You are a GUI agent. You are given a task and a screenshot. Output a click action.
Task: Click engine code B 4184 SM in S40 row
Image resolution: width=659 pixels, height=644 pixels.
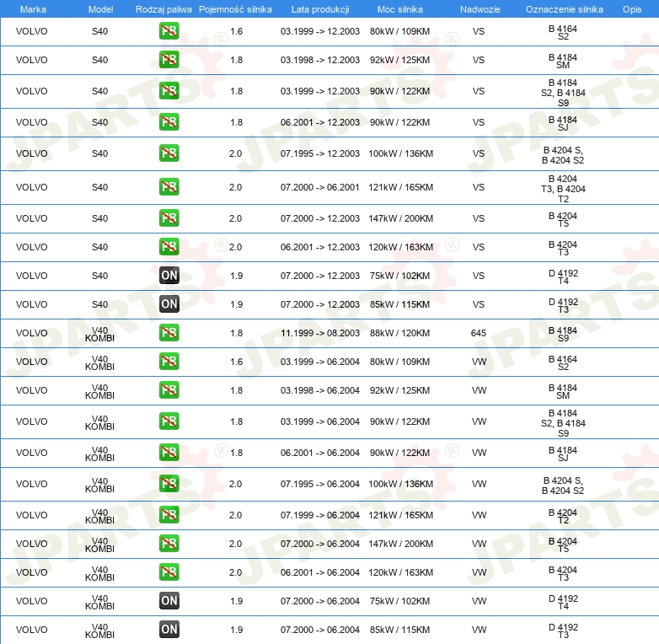pos(563,61)
